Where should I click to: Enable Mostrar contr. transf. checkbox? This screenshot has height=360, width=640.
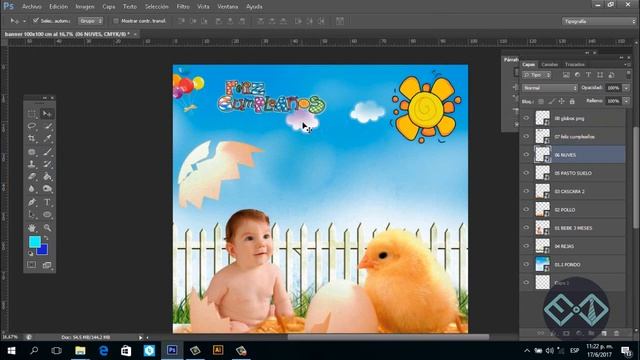coord(116,21)
